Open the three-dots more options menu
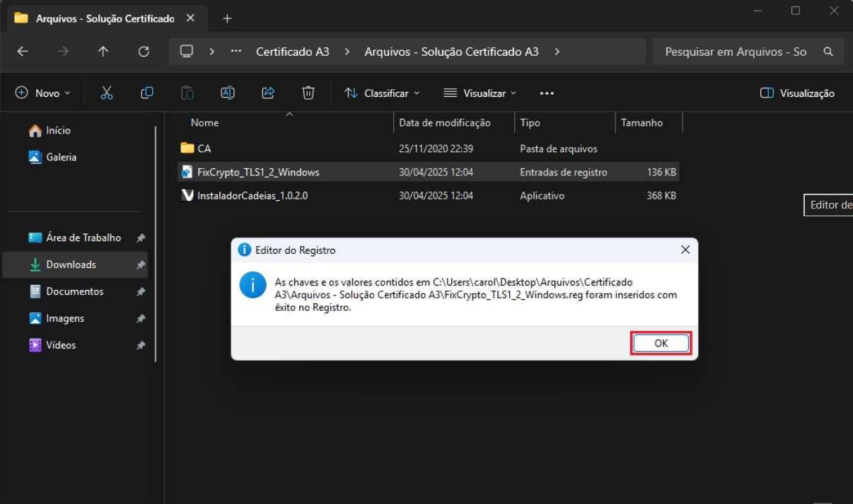853x504 pixels. click(546, 93)
